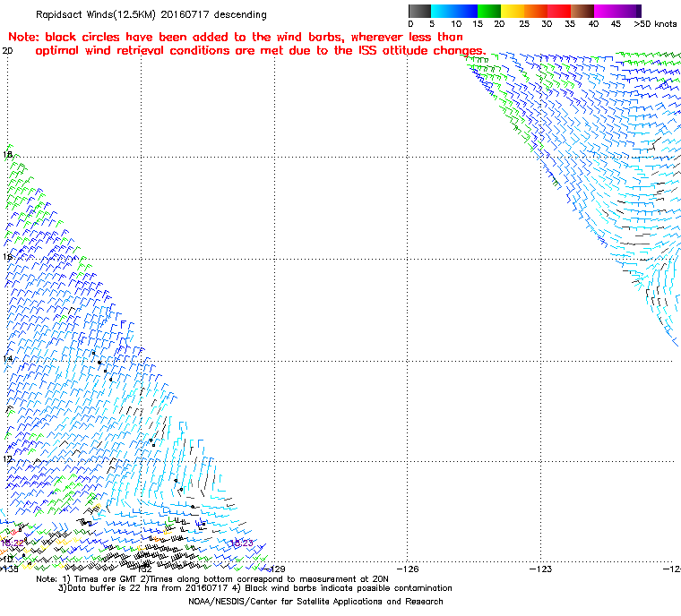Click the latitude label "20"
The height and width of the screenshot is (616, 681).
click(x=7, y=51)
